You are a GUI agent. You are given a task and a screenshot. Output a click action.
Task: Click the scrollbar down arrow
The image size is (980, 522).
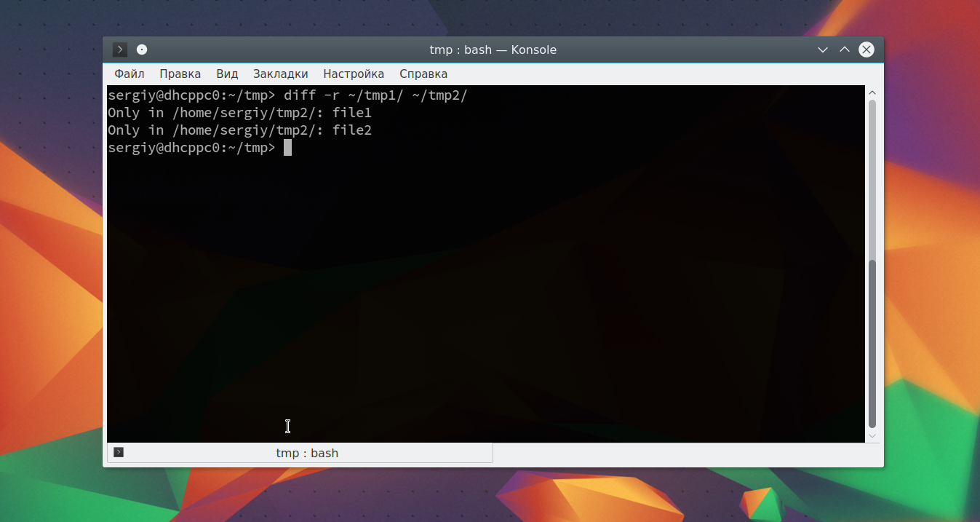(x=872, y=436)
